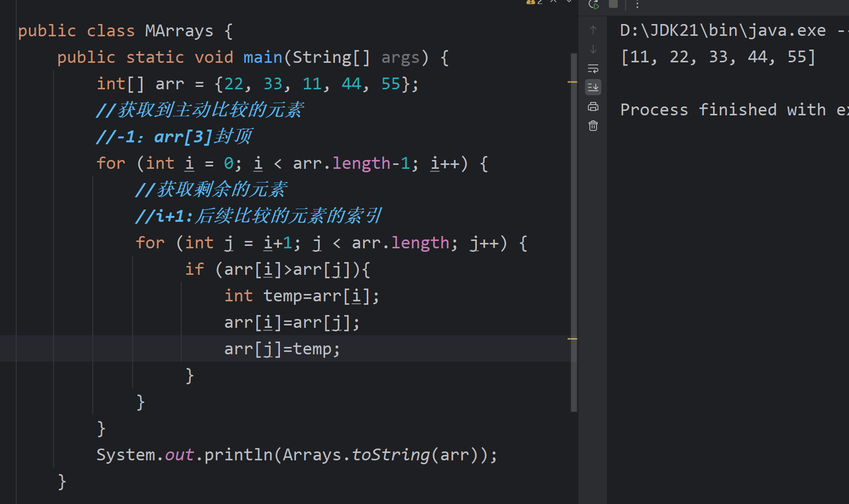This screenshot has width=849, height=504.
Task: Click the static keyword in the main declaration
Action: (x=155, y=57)
